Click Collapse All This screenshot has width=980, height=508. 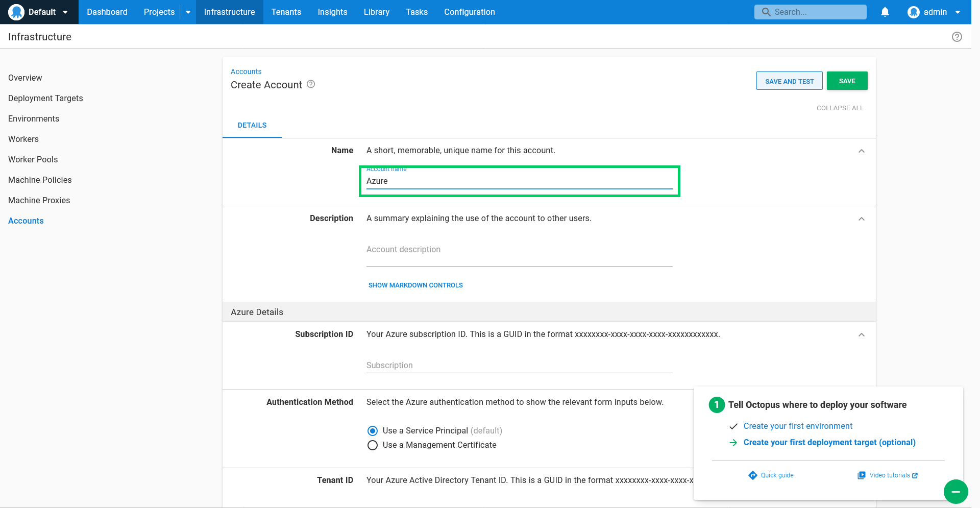840,108
